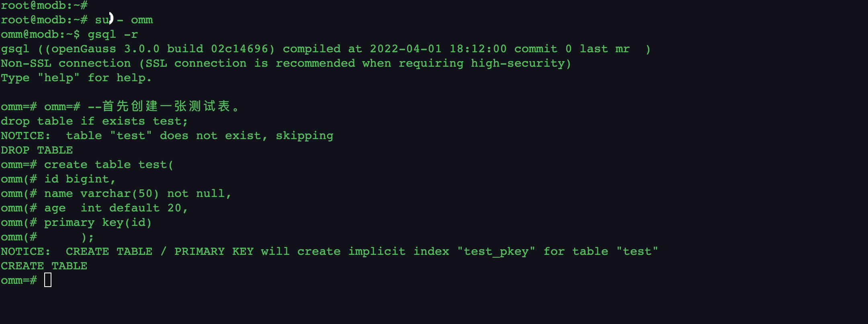Click the "Non-SSL connection" text
This screenshot has width=868, height=324.
pos(66,63)
